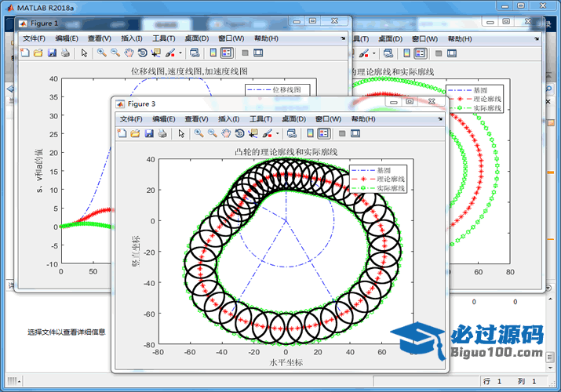Click 选择文件以查看详细信息 text in MATLAB
Image resolution: width=561 pixels, height=392 pixels.
(67, 332)
